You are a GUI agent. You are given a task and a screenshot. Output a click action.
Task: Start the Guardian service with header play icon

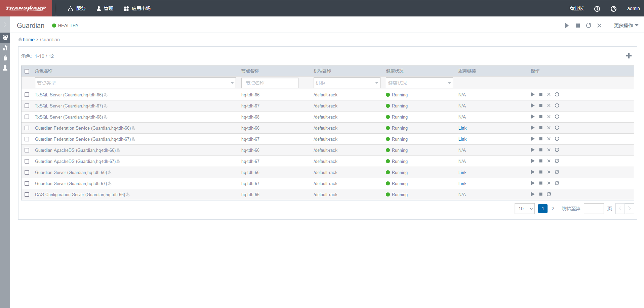(567, 26)
